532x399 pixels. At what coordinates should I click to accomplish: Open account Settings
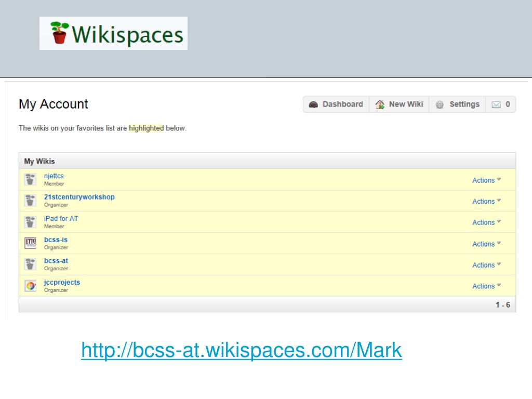pos(457,104)
